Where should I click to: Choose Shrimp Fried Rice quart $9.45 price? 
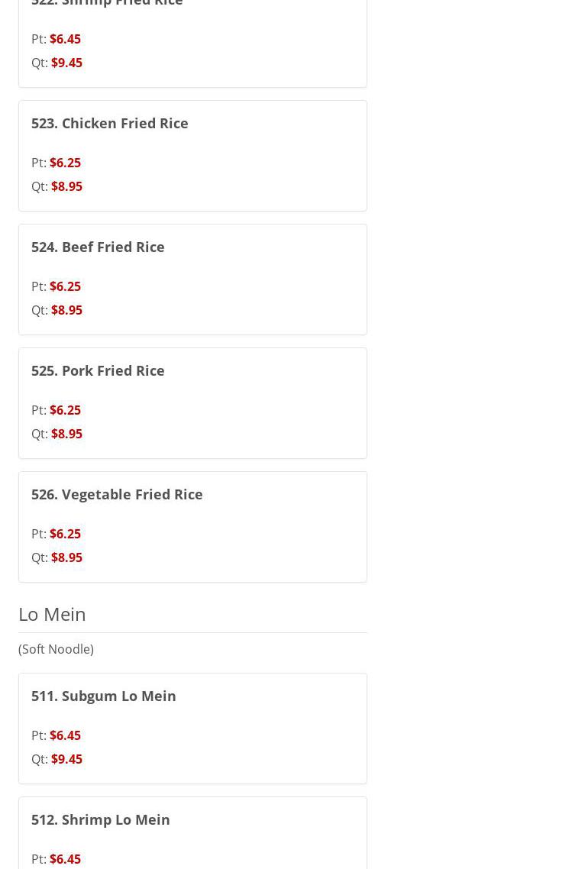[66, 63]
